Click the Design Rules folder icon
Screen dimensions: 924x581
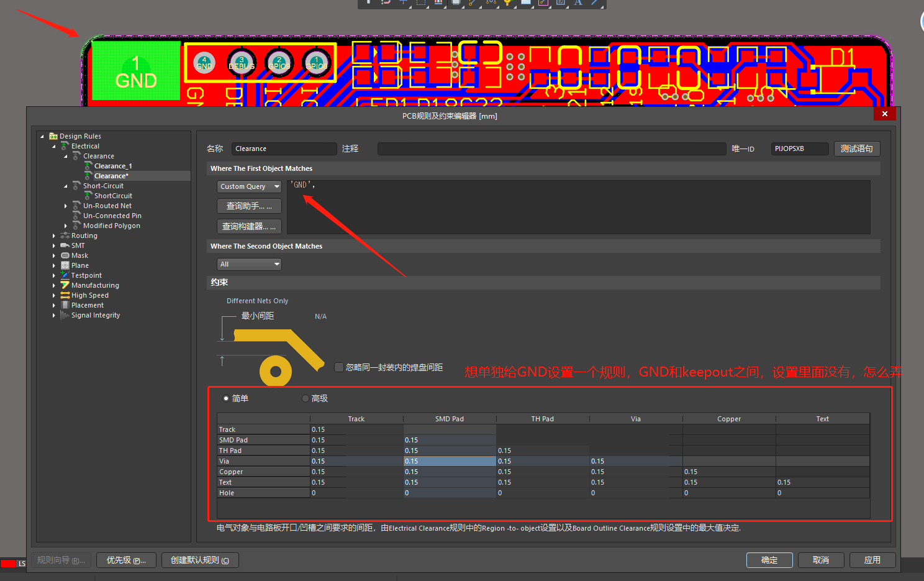coord(53,136)
